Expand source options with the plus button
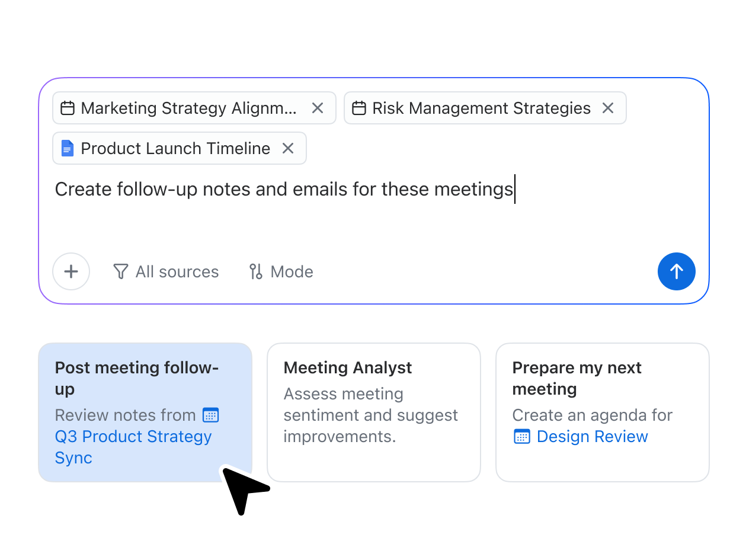The image size is (746, 560). [71, 271]
